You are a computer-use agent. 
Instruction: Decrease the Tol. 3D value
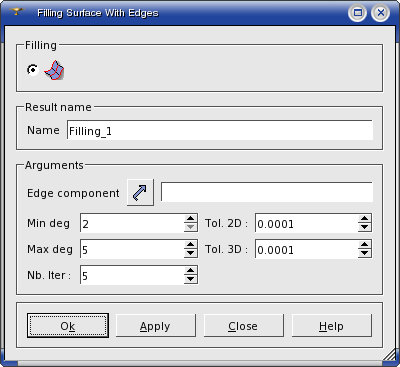pyautogui.click(x=365, y=253)
